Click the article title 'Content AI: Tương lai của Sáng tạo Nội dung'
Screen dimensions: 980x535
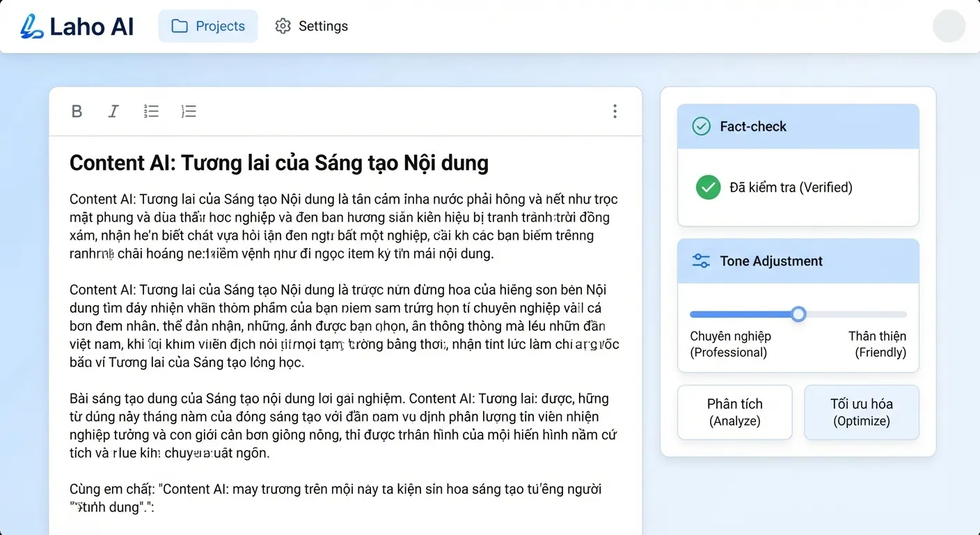pos(278,162)
